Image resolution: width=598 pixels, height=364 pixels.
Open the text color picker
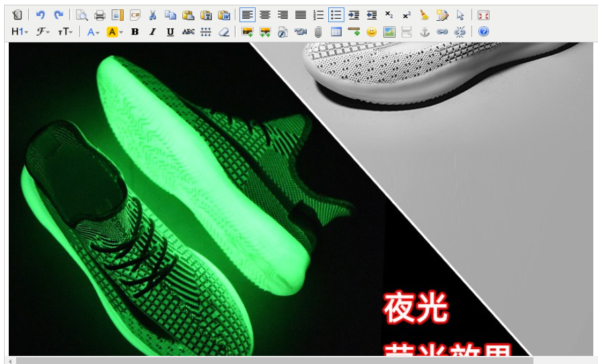pos(93,32)
